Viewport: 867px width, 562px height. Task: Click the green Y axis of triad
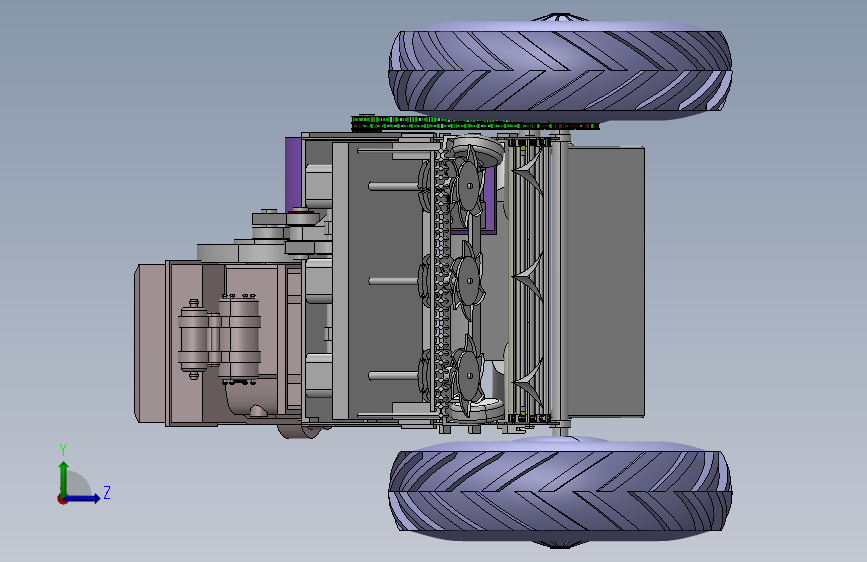[64, 477]
